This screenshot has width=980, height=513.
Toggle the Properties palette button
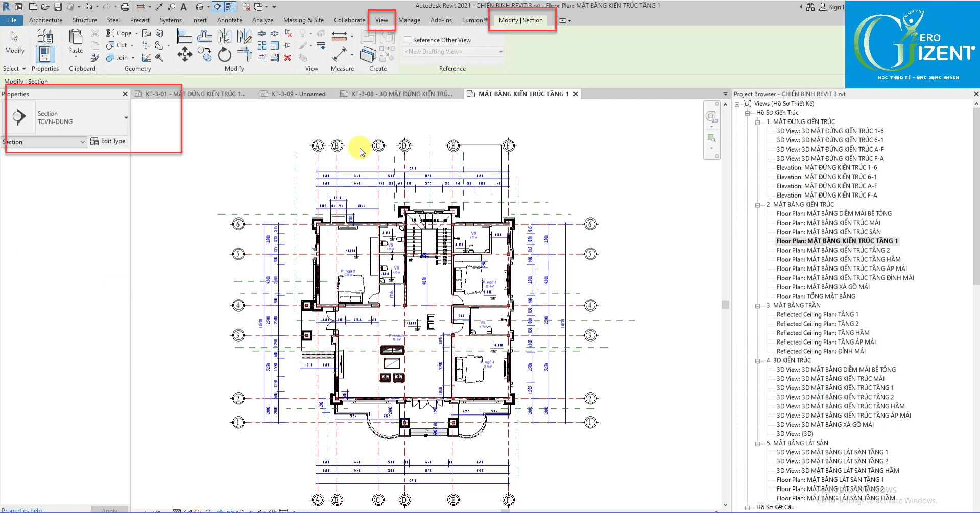click(45, 55)
